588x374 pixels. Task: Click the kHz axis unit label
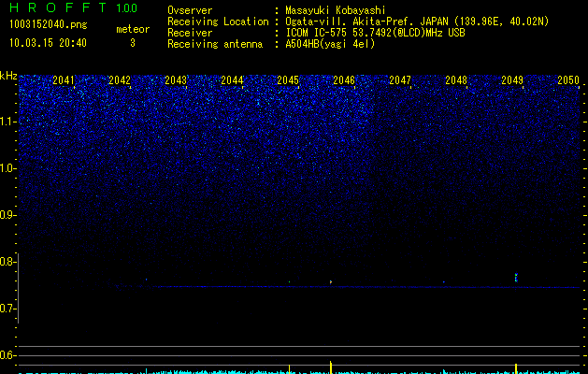point(8,76)
